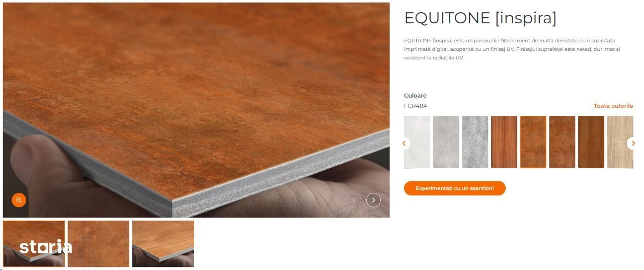Select the first panel edge thumbnail

(x=34, y=244)
